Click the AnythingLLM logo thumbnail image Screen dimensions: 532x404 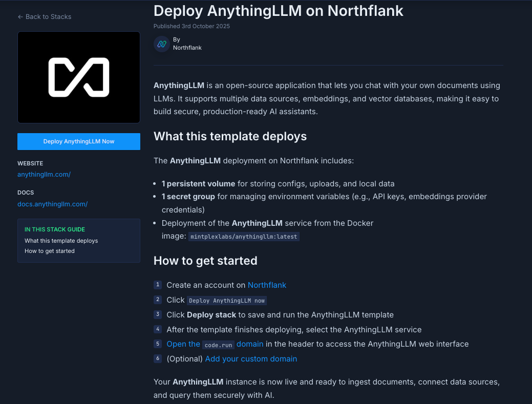click(79, 77)
